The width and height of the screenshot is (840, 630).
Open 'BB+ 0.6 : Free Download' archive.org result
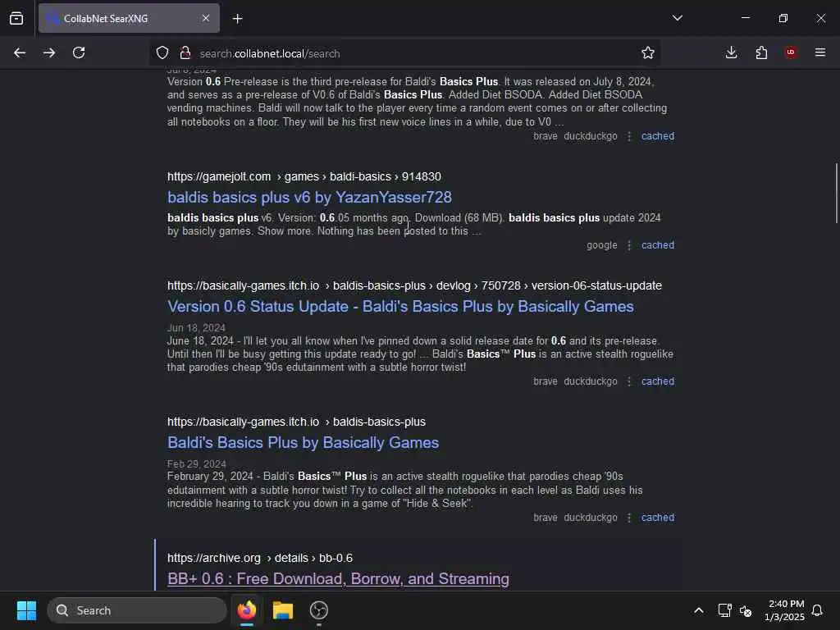tap(339, 578)
